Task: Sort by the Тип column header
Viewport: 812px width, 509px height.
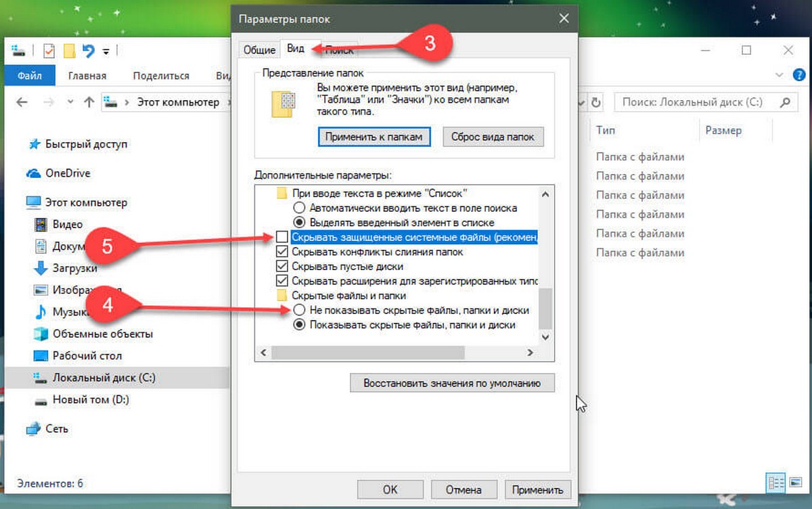Action: (605, 130)
